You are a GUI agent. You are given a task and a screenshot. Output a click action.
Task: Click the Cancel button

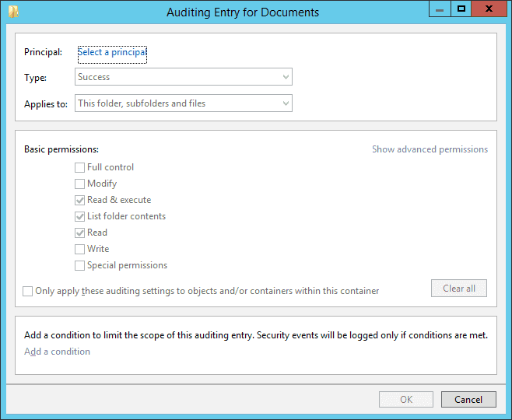(x=468, y=399)
